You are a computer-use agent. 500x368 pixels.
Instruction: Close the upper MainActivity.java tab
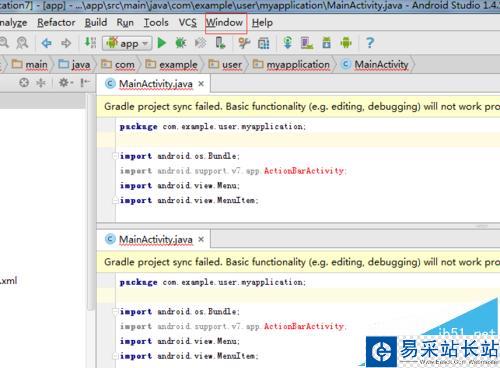coord(201,84)
